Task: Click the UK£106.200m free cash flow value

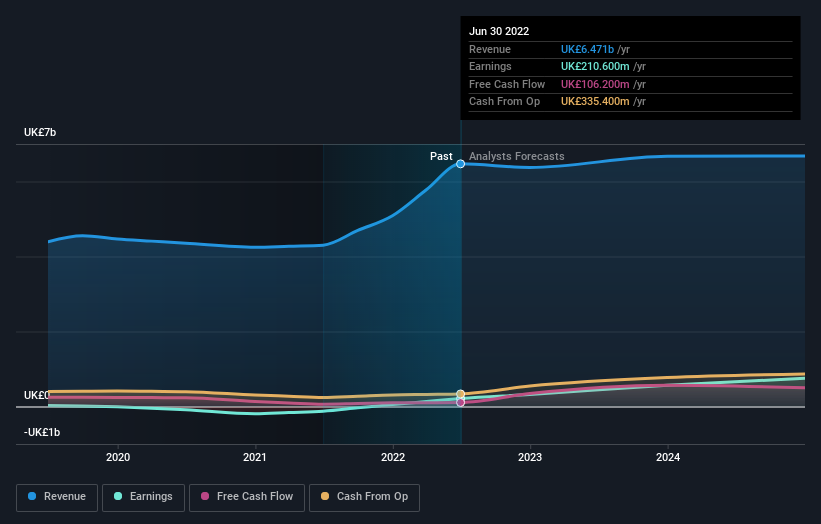Action: click(595, 84)
